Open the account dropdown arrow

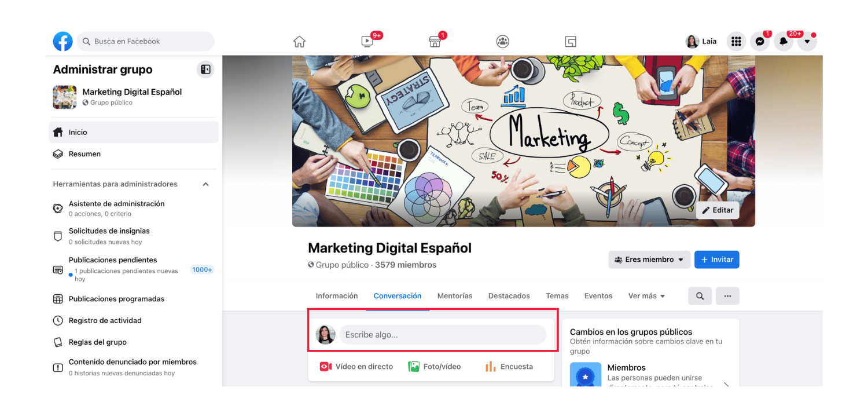pos(807,41)
